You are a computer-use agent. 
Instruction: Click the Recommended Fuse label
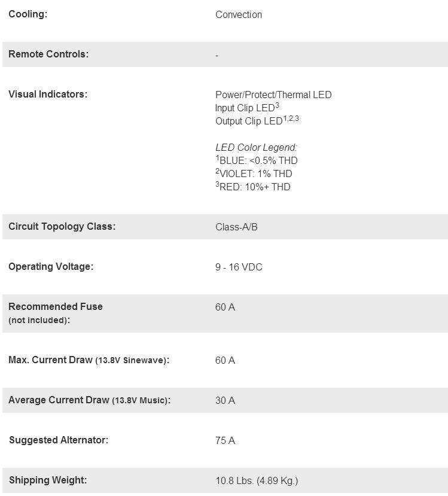pos(56,306)
